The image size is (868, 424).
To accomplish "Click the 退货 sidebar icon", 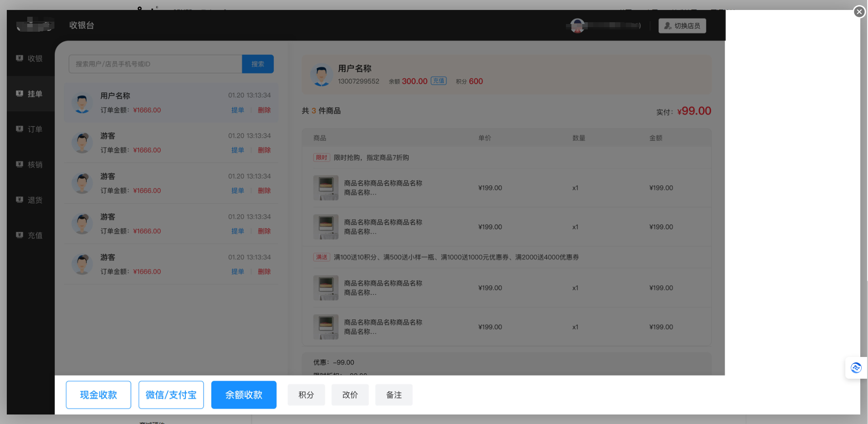I will 20,200.
